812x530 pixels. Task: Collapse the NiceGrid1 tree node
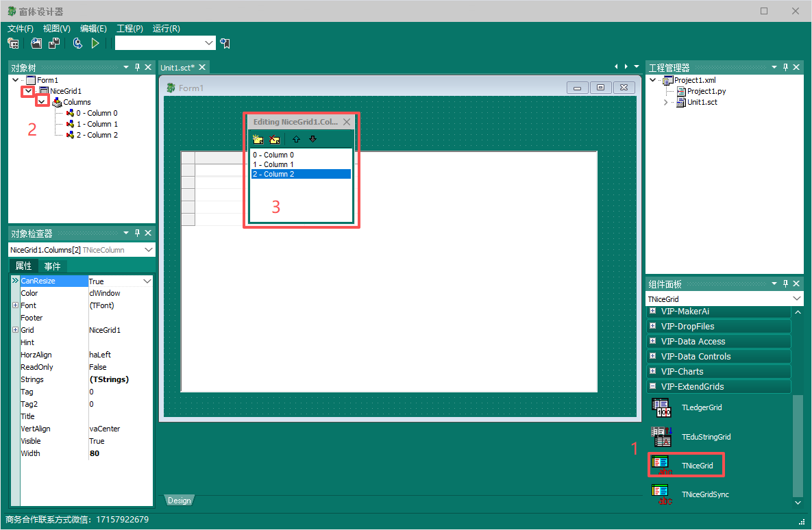click(28, 91)
